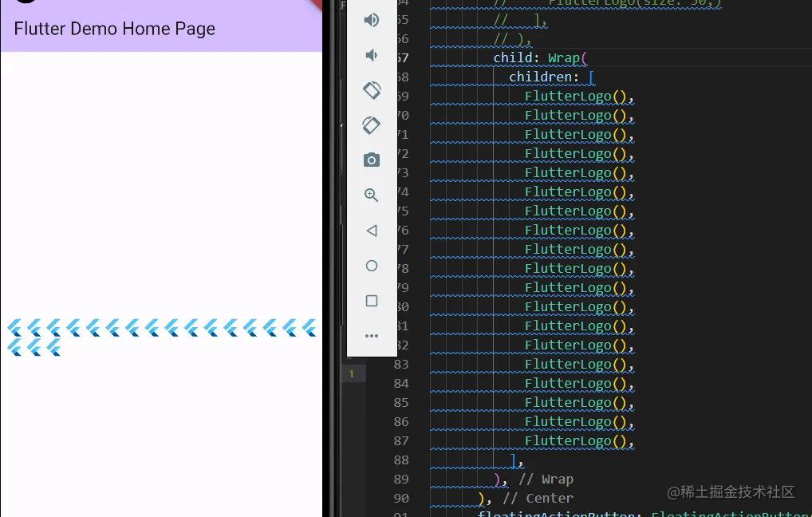Take emulator screenshot with camera icon
This screenshot has width=812, height=517.
[x=372, y=160]
